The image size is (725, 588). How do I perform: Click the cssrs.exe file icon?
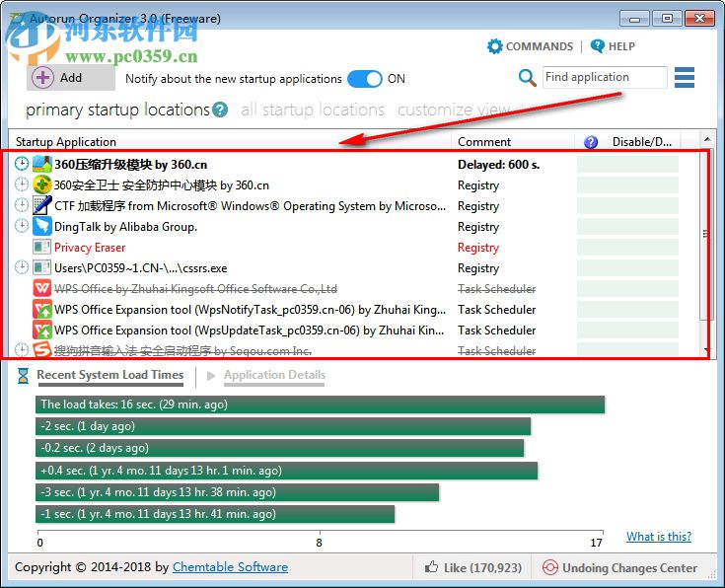(x=42, y=267)
